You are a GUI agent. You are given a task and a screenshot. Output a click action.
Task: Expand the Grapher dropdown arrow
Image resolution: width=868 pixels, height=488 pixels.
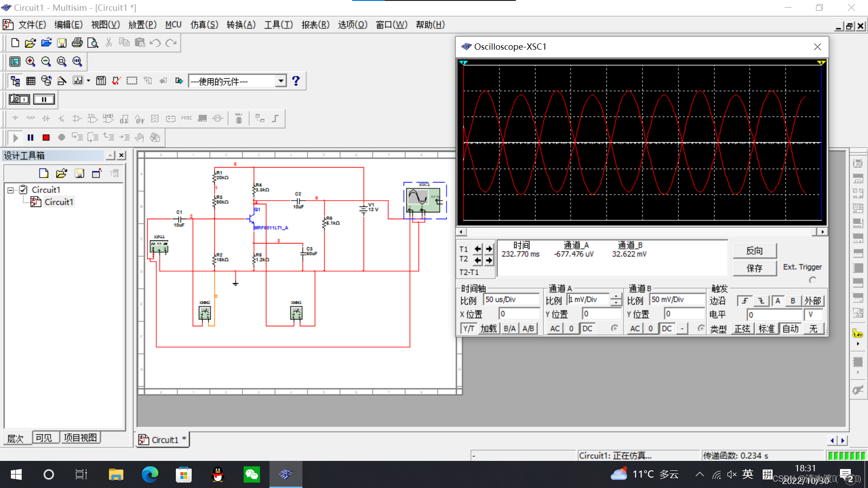[x=89, y=81]
